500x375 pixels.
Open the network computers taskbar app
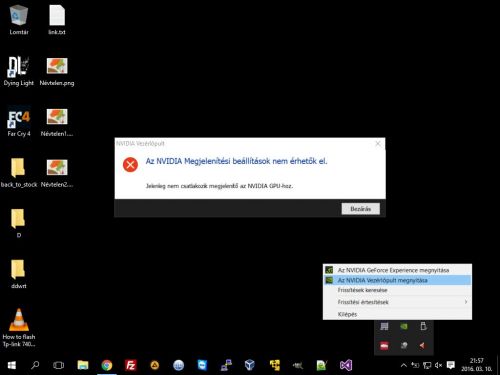(226, 366)
